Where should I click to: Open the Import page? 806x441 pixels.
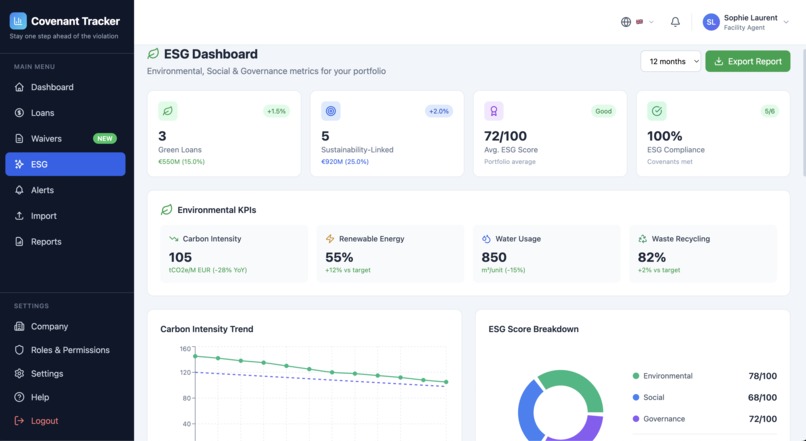[65, 216]
